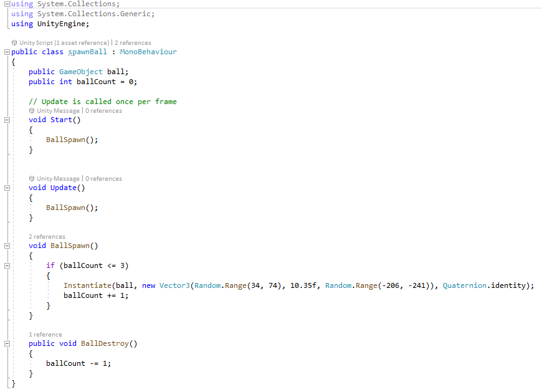Collapse the Start method

coord(7,120)
